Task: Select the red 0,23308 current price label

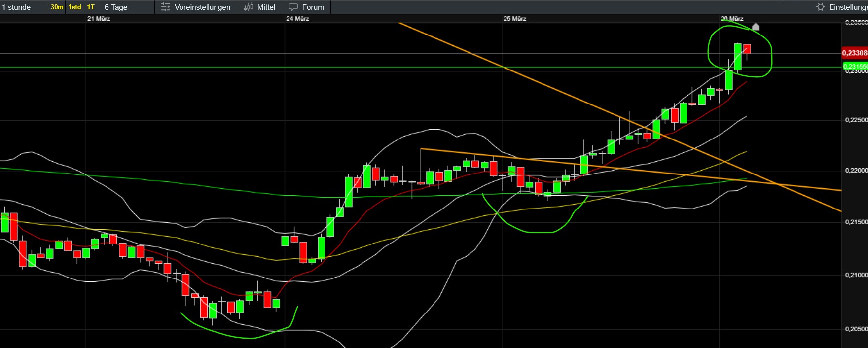Action: coord(855,53)
